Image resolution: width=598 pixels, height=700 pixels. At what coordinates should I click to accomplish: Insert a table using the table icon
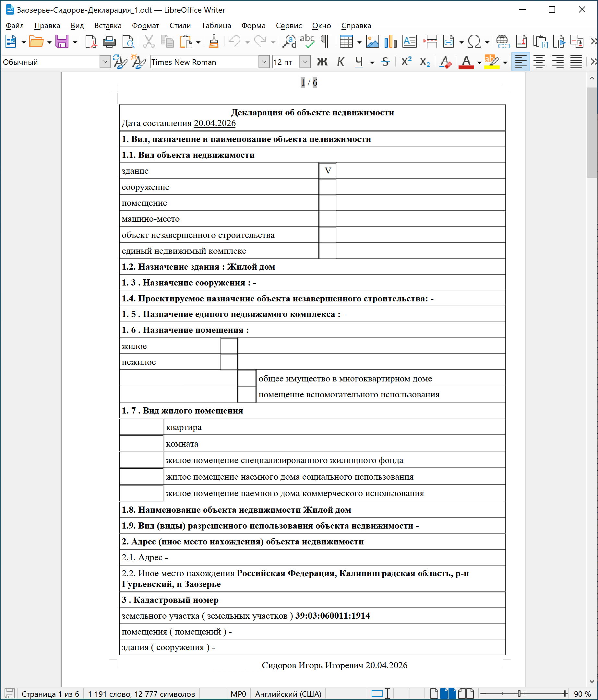(346, 41)
